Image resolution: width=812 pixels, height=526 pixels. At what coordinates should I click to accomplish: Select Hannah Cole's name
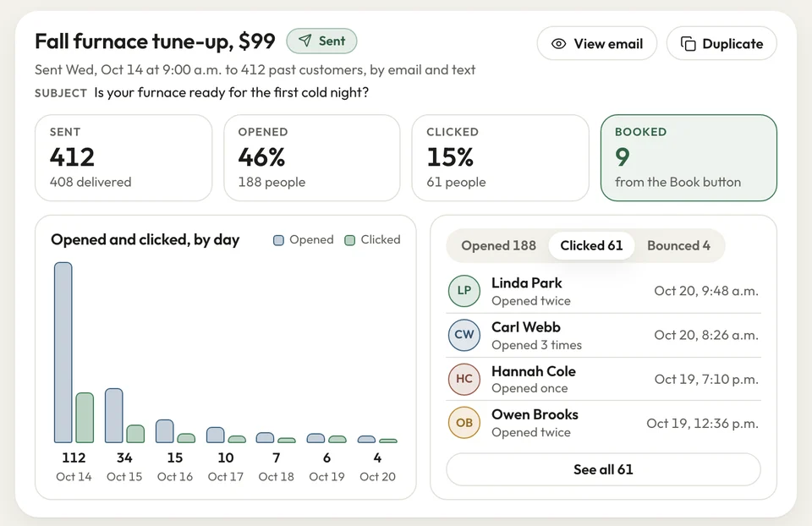pyautogui.click(x=534, y=371)
